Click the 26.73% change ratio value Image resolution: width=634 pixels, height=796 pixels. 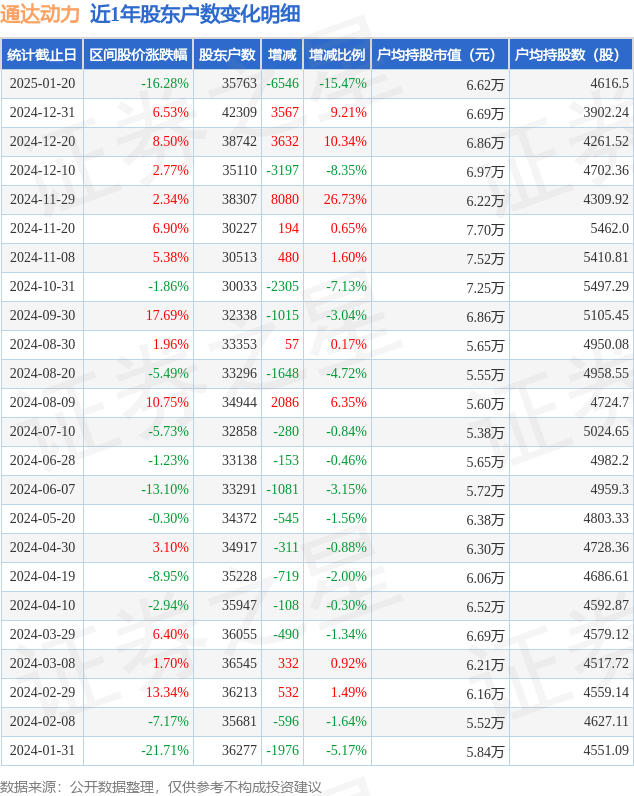point(345,199)
